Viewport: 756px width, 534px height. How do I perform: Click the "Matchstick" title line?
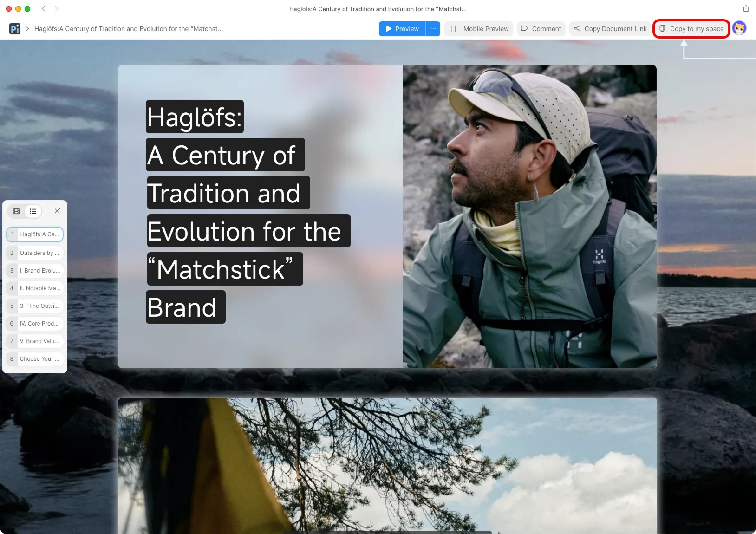pos(225,269)
